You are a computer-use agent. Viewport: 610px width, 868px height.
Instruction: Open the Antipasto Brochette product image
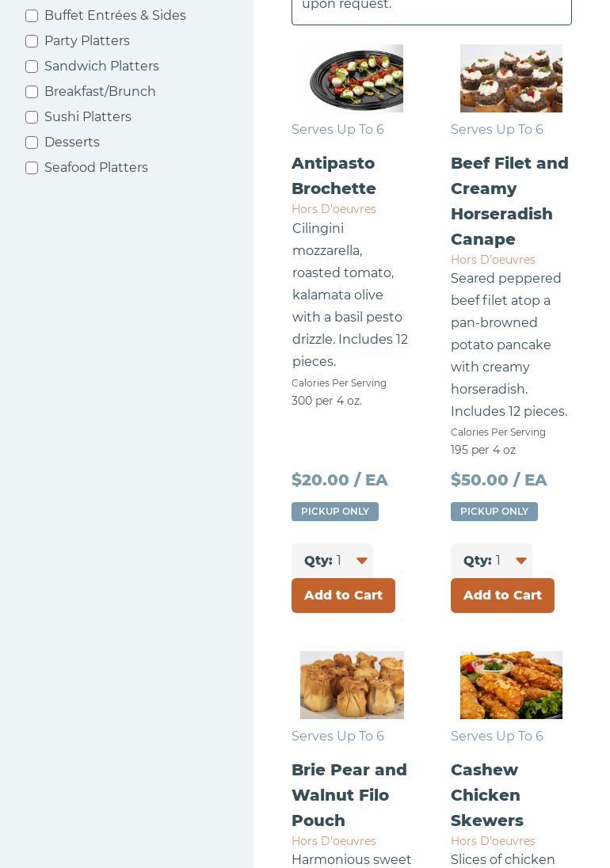pyautogui.click(x=353, y=78)
